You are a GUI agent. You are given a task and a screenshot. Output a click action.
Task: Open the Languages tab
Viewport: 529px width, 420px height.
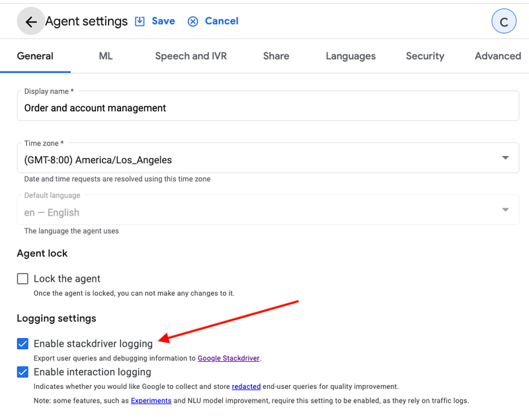point(350,56)
